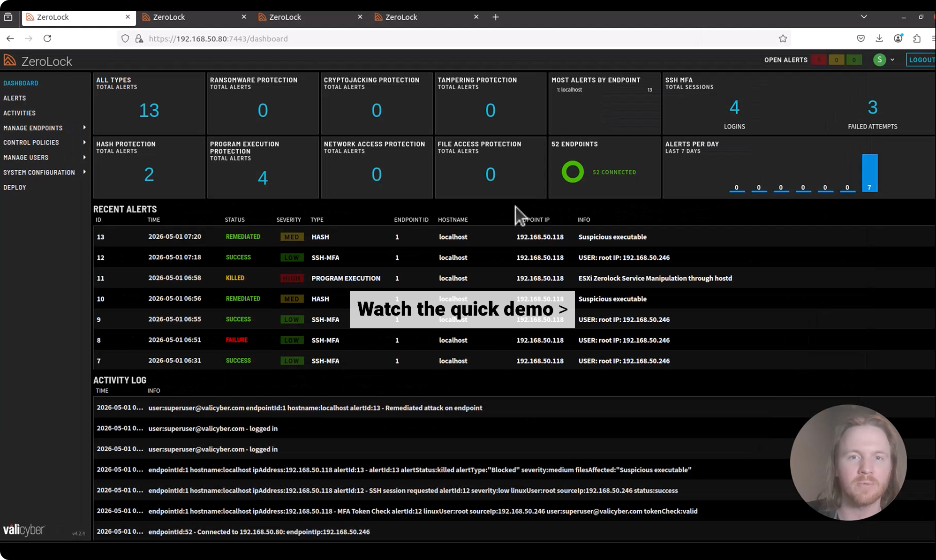Click the SSH MFA Logins count 4
Screen dimensions: 936x560
(734, 107)
